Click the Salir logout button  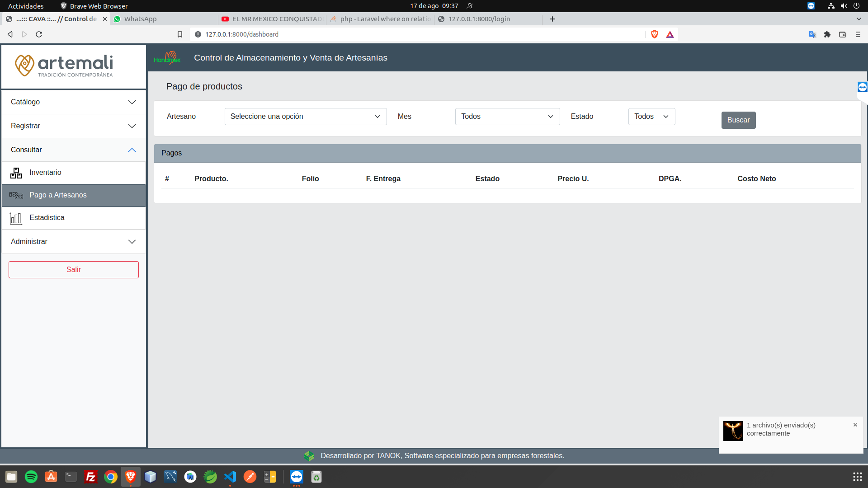pos(73,270)
